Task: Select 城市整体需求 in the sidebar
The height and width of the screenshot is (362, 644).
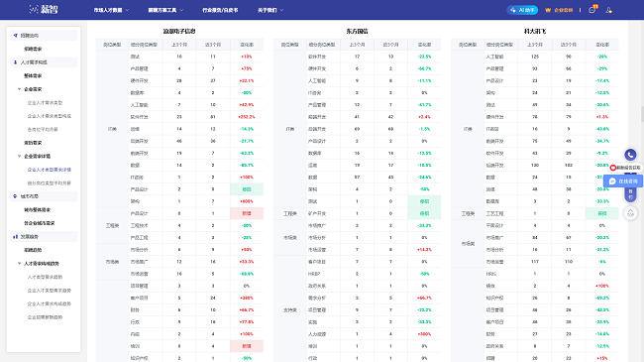Action: coord(37,210)
